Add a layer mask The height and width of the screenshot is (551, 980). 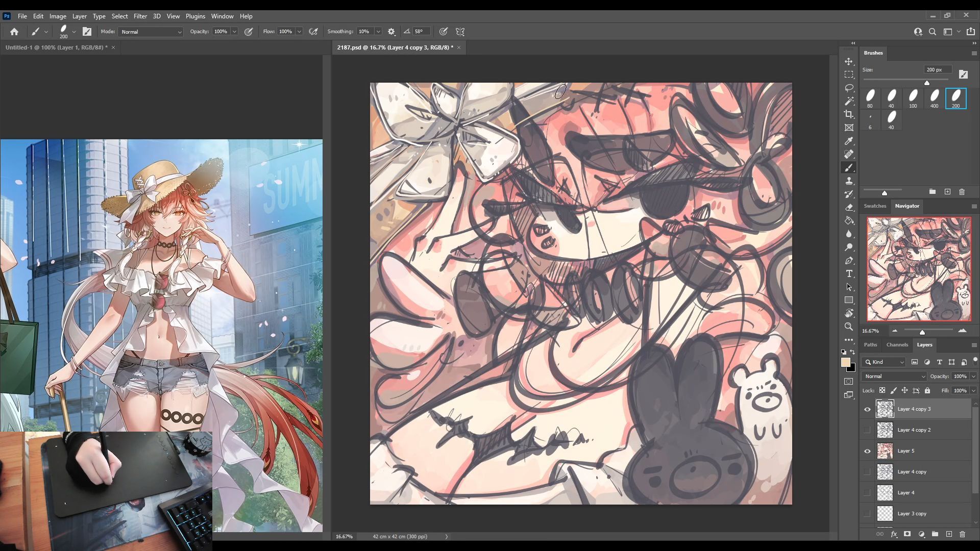[x=907, y=534]
